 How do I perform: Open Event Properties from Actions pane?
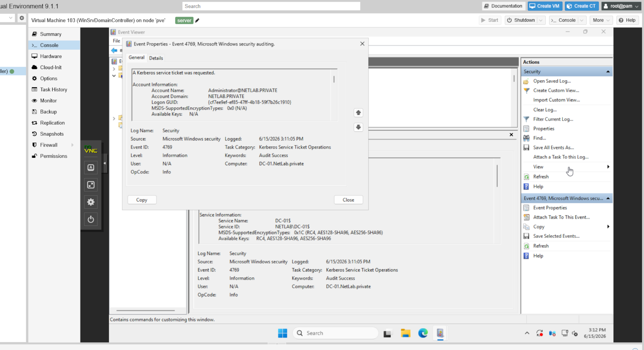coord(550,208)
